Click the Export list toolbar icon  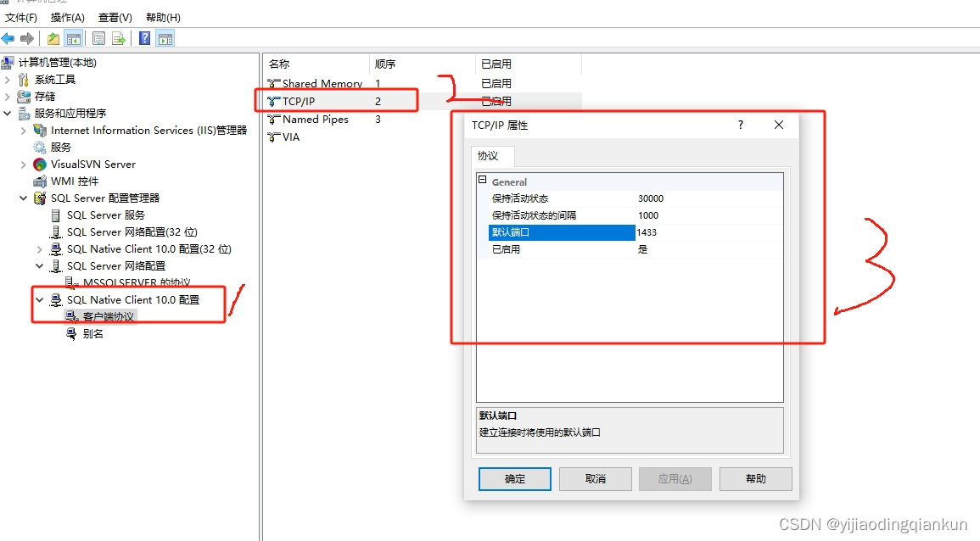[x=119, y=39]
